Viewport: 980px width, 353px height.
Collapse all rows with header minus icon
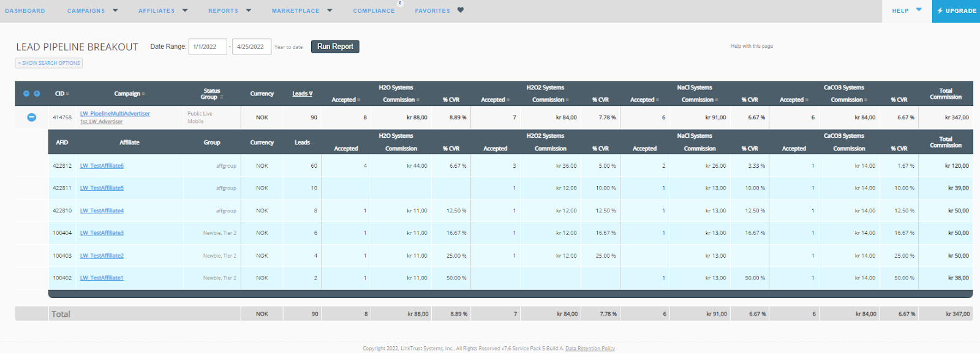[26, 94]
